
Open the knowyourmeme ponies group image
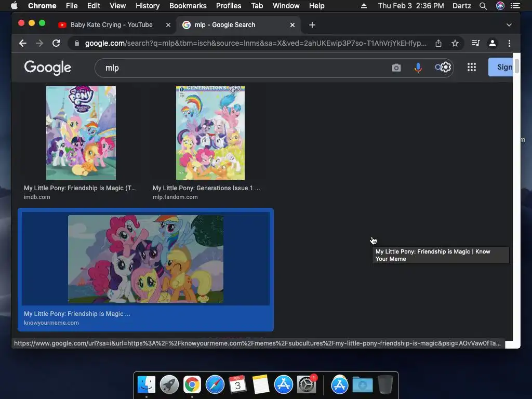coord(145,259)
